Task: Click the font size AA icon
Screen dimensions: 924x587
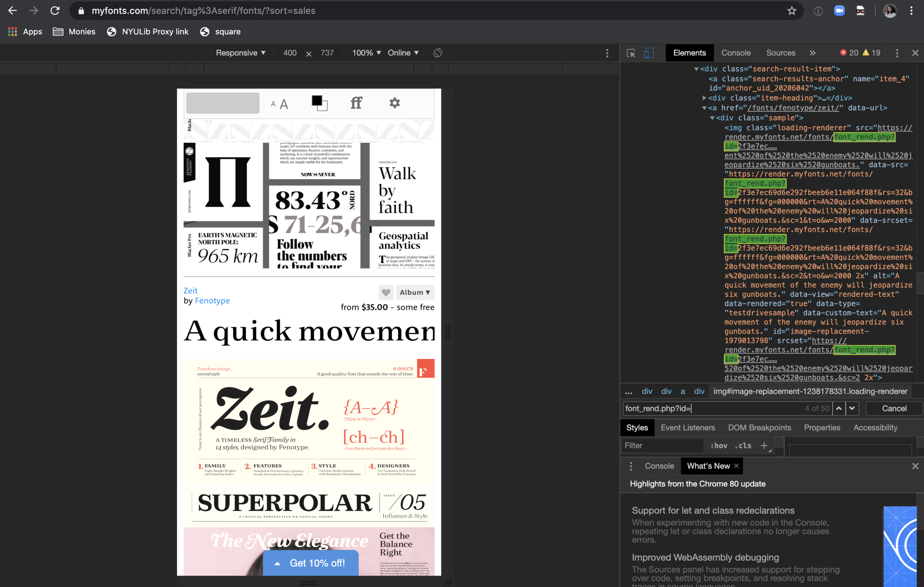Action: coord(279,104)
